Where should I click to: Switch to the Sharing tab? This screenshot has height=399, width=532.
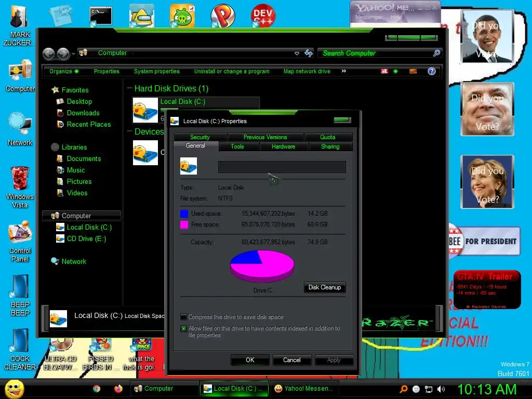click(330, 147)
